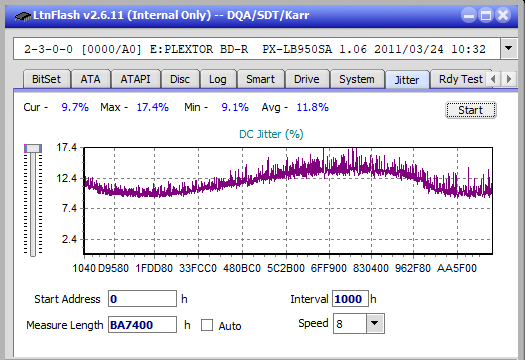Click in the Measure Length field
The height and width of the screenshot is (360, 525).
[142, 325]
